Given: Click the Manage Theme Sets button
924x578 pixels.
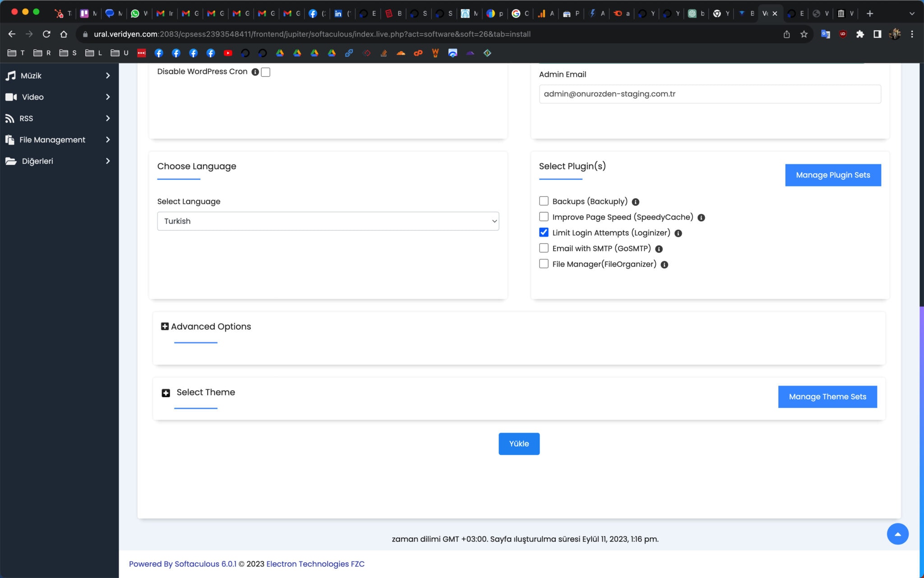Looking at the screenshot, I should pyautogui.click(x=827, y=397).
